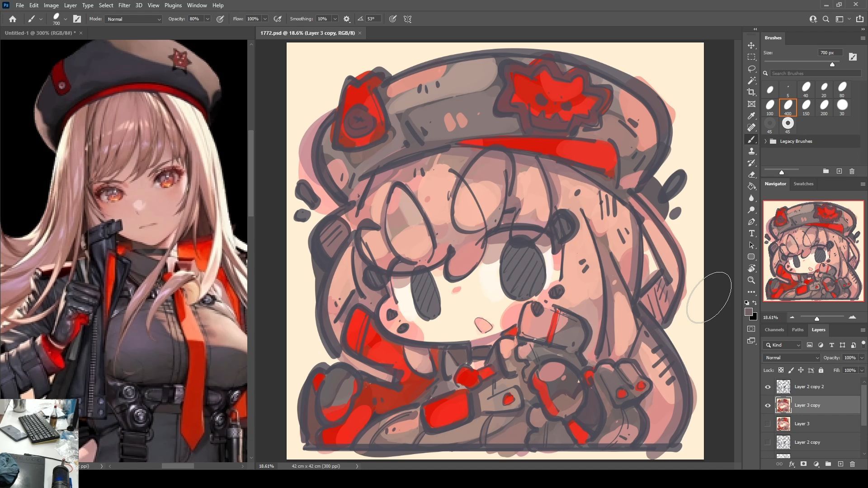Open the Smoothing 10% dropdown arrow
The height and width of the screenshot is (488, 868).
[335, 19]
